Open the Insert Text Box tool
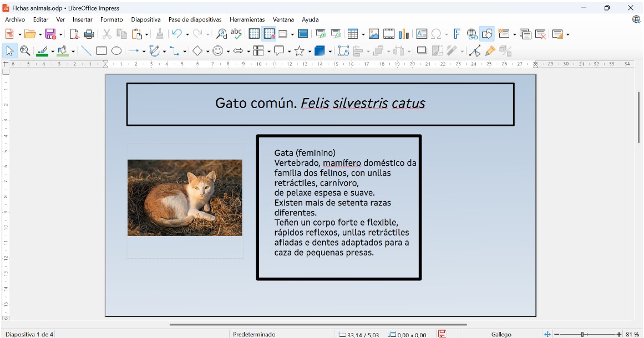The height and width of the screenshot is (338, 644). tap(422, 34)
